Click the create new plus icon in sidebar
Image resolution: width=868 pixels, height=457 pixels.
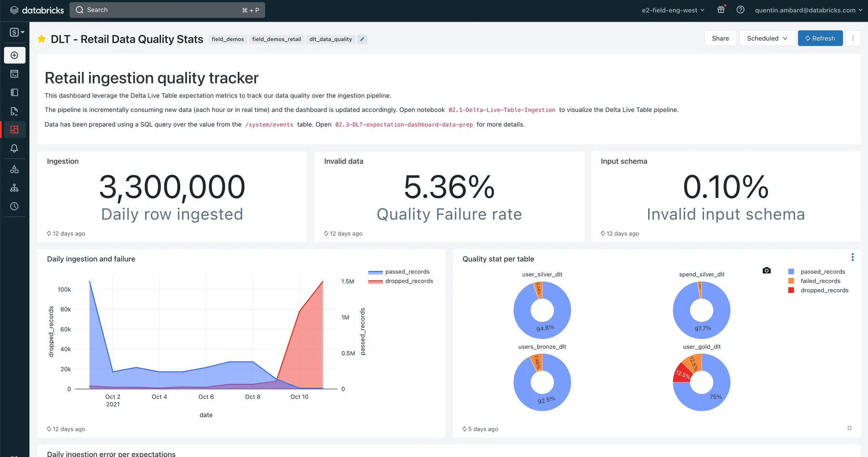[x=14, y=55]
